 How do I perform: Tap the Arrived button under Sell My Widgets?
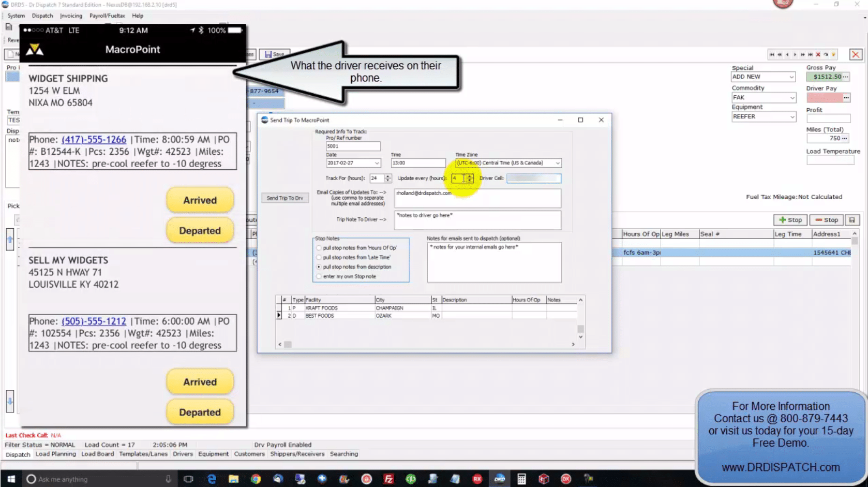tap(200, 382)
